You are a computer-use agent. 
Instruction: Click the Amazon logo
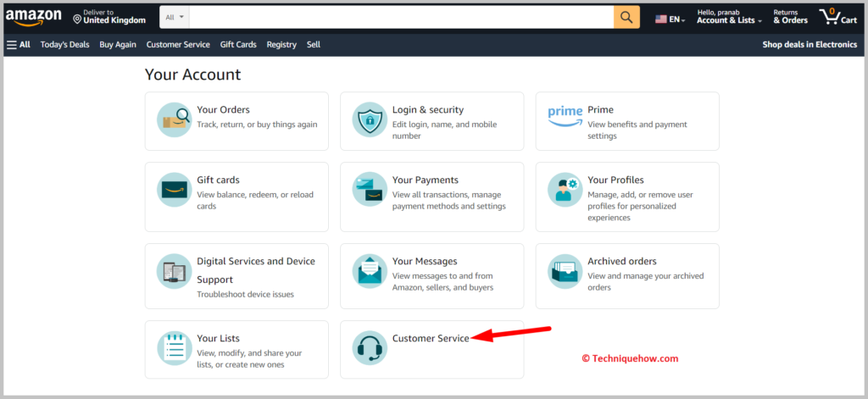33,17
